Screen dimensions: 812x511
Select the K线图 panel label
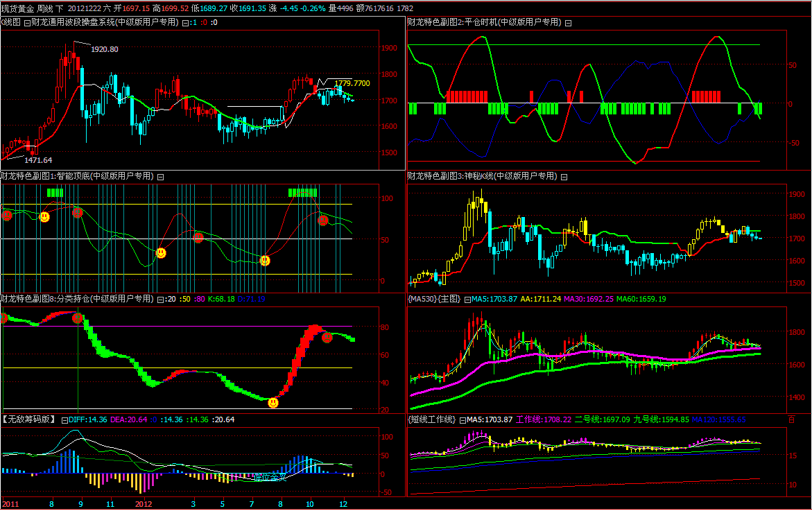11,23
